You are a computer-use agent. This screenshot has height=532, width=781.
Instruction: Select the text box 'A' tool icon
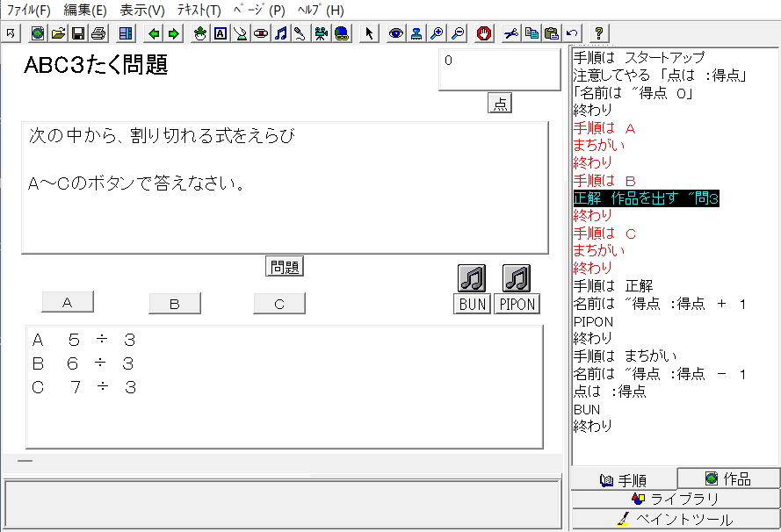coord(221,33)
